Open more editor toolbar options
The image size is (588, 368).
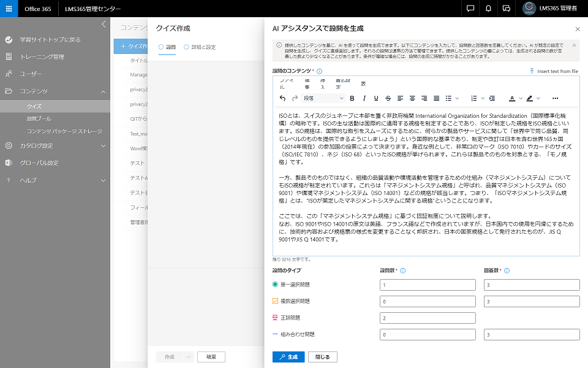pos(555,98)
